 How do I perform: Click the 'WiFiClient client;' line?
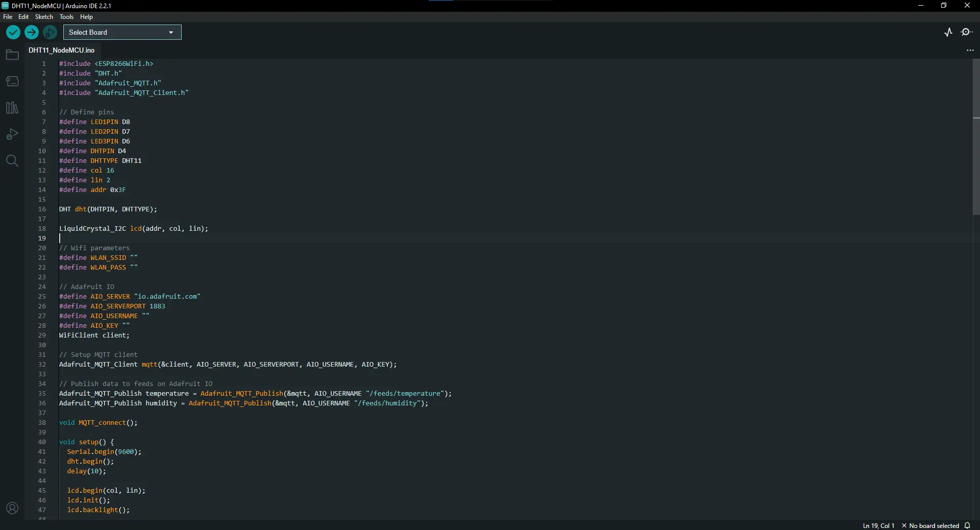tap(94, 335)
